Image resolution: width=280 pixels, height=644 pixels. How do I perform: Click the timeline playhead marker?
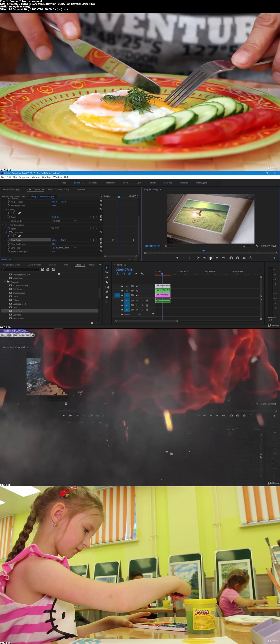point(162,274)
